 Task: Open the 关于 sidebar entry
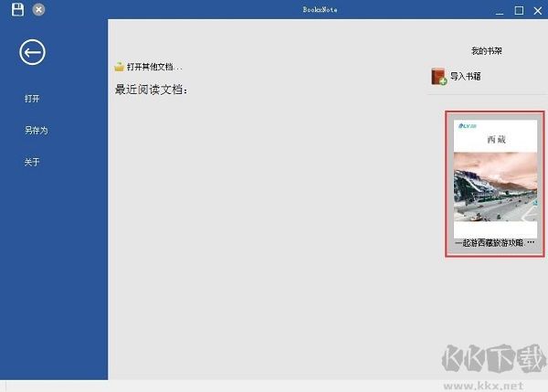coord(32,162)
